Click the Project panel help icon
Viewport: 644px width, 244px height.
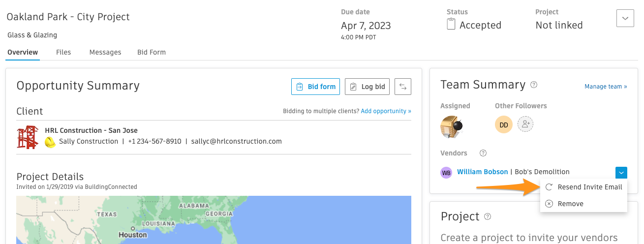(488, 216)
